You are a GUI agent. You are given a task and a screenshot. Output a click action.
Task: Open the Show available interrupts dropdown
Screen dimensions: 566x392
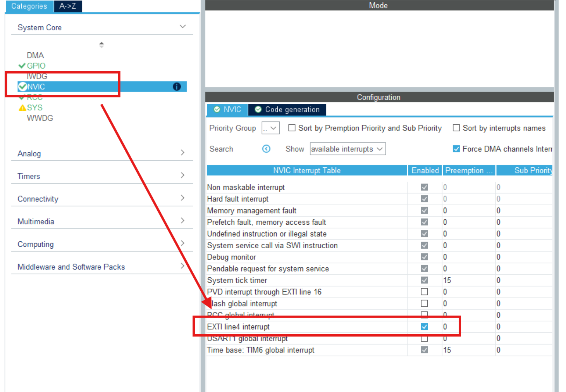[x=348, y=149]
